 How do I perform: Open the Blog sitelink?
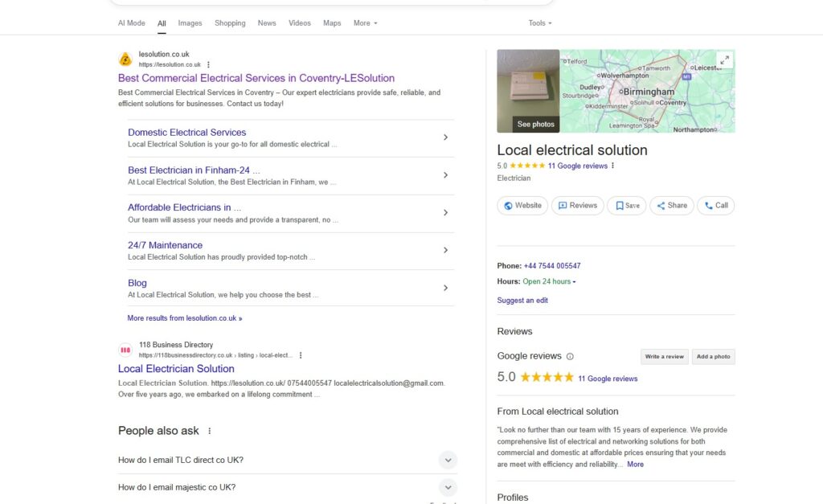click(x=137, y=283)
